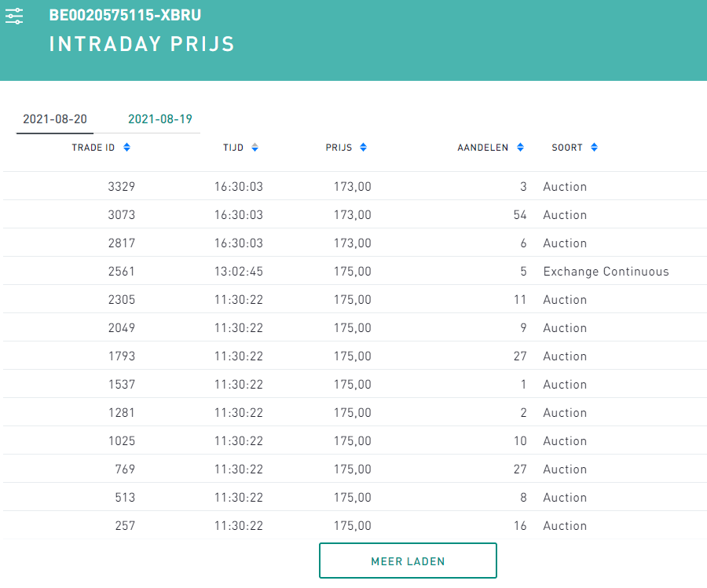The width and height of the screenshot is (707, 588).
Task: Select trade ID 3329
Action: click(x=122, y=187)
